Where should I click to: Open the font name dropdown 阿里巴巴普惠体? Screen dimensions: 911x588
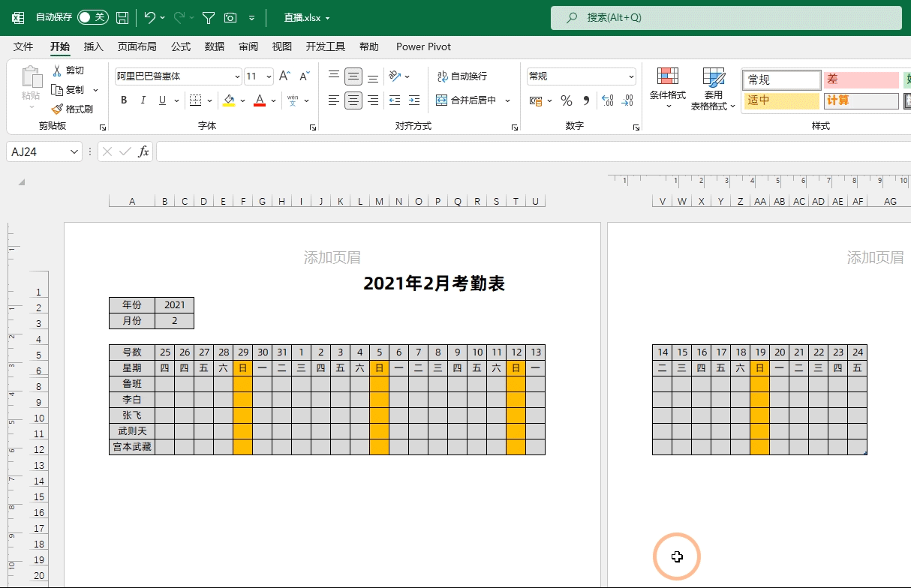click(x=237, y=76)
